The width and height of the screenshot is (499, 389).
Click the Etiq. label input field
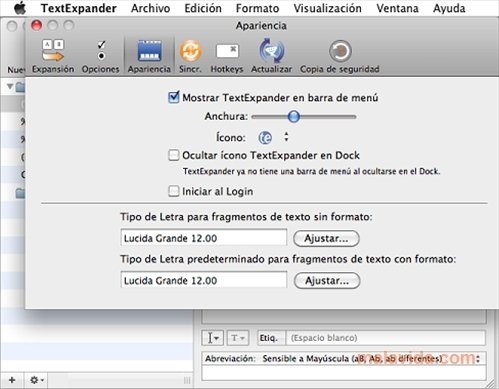[x=385, y=338]
